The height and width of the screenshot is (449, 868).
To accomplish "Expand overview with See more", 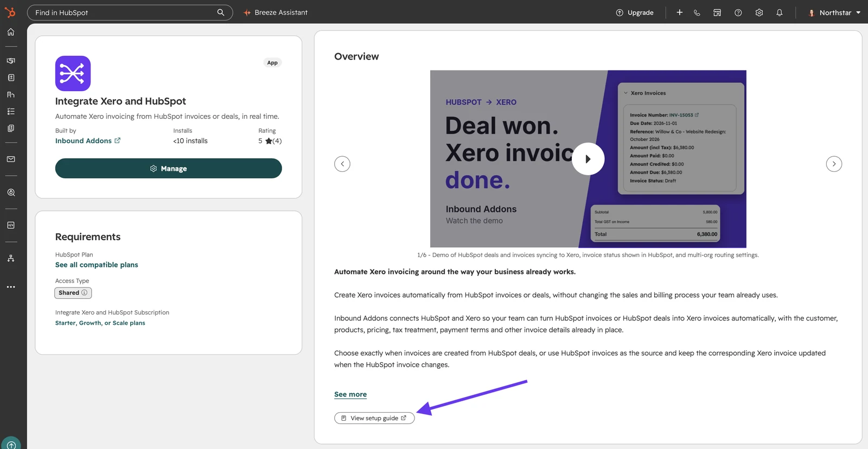I will (350, 394).
